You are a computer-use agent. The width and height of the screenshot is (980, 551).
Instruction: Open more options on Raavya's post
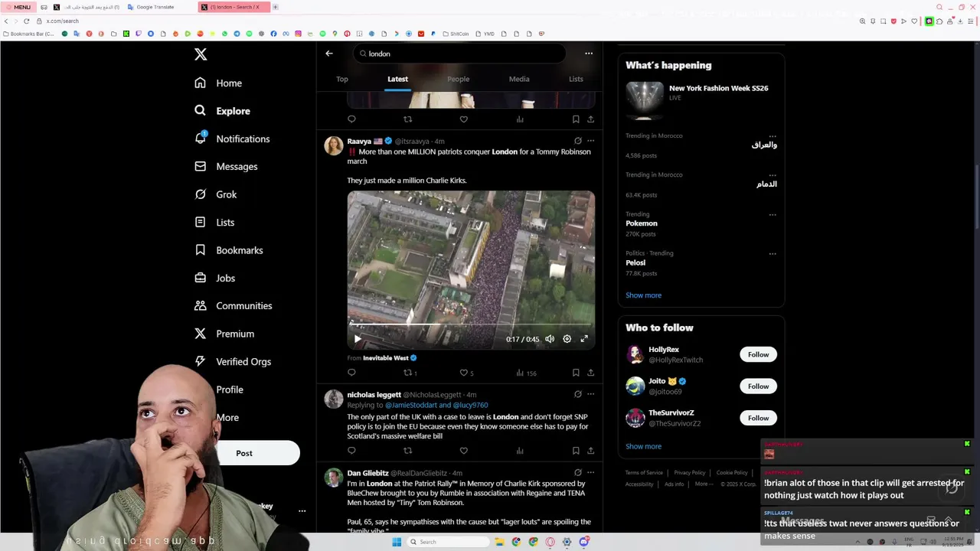click(590, 141)
